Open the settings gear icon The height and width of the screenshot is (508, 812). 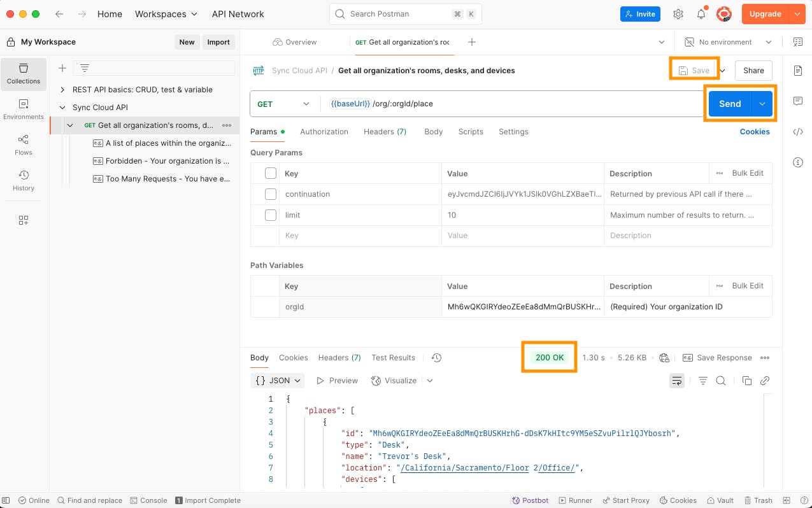(678, 14)
